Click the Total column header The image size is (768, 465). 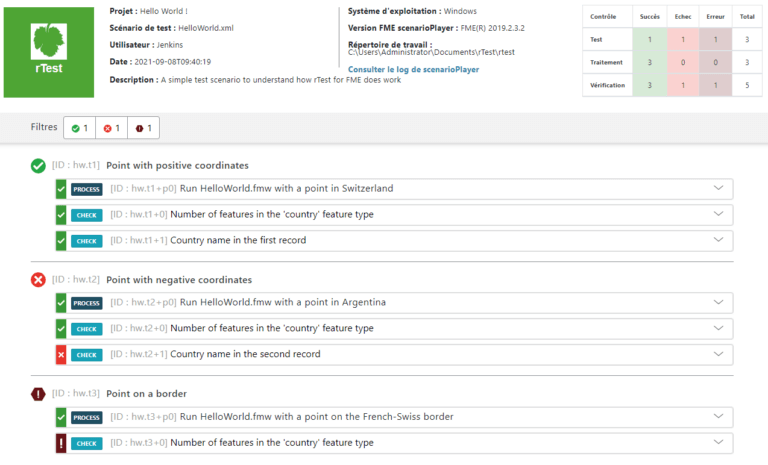click(x=747, y=17)
